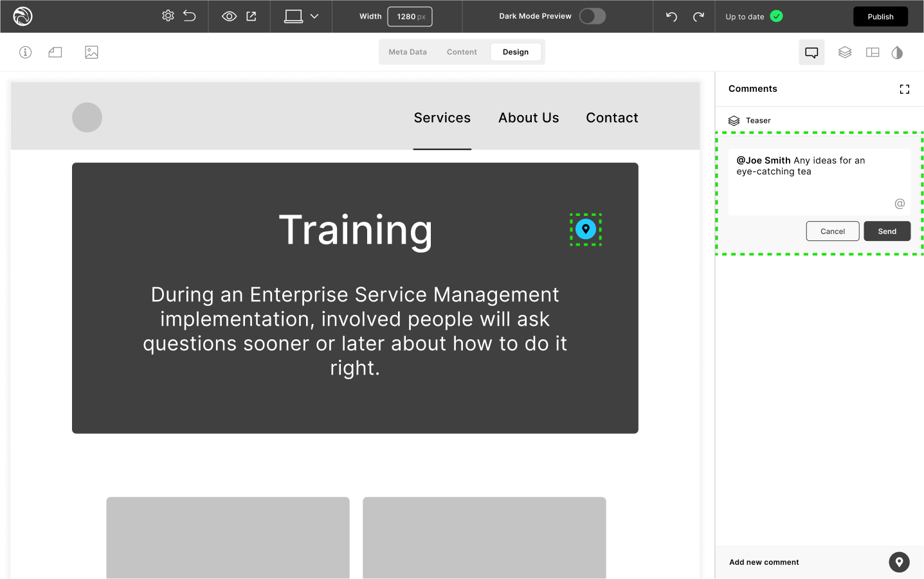Click the info icon in left toolbar

tap(26, 52)
